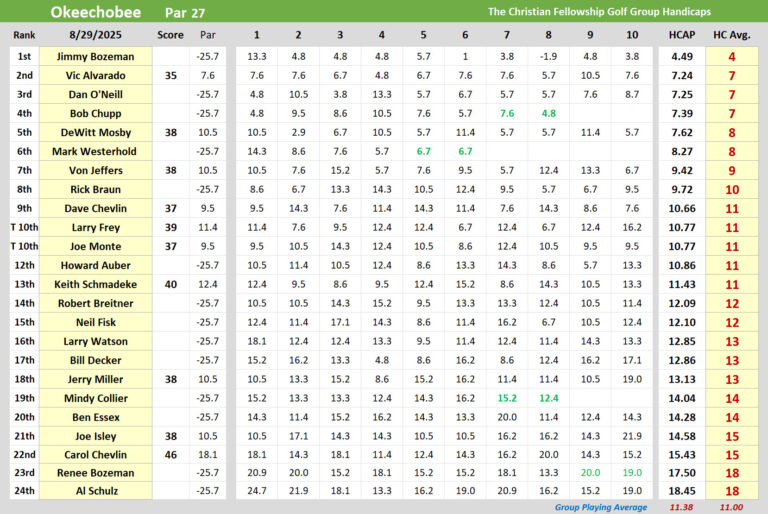This screenshot has height=514, width=768.
Task: Select Von Jeffers' name cell
Action: [x=96, y=171]
